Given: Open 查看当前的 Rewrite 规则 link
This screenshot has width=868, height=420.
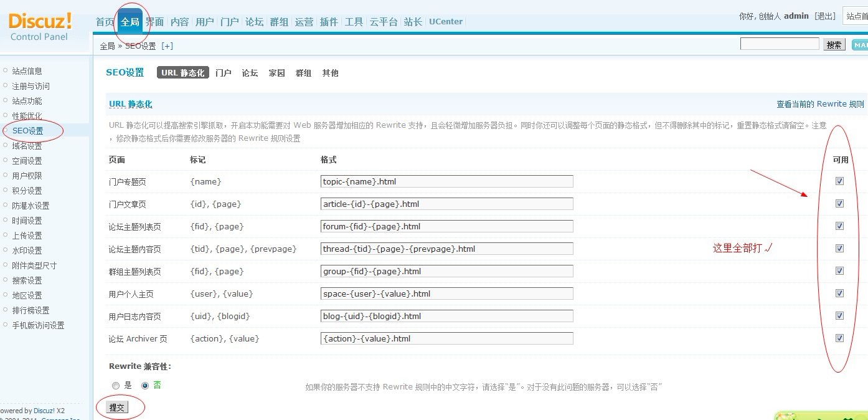Looking at the screenshot, I should [x=820, y=104].
